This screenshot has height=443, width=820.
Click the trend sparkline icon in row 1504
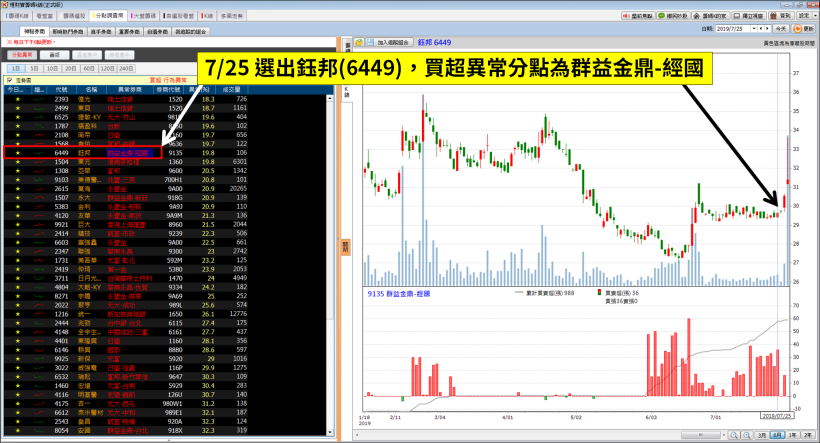point(39,162)
